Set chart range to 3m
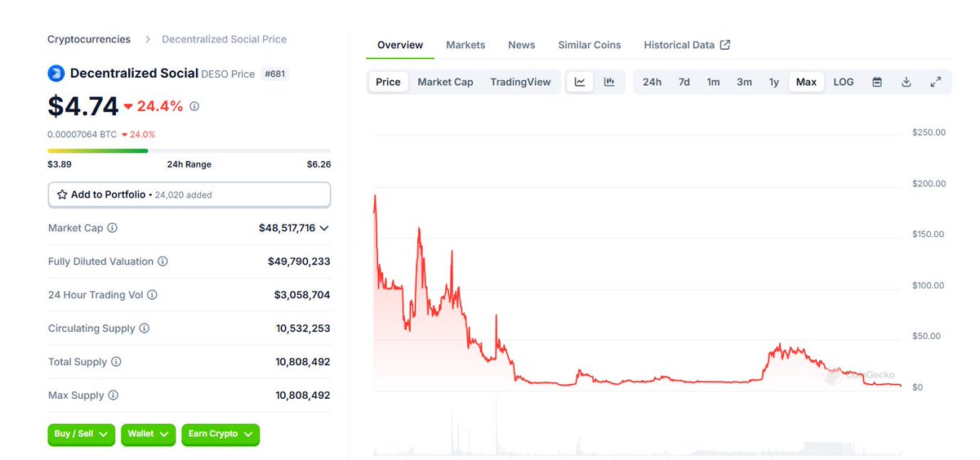 pos(745,82)
